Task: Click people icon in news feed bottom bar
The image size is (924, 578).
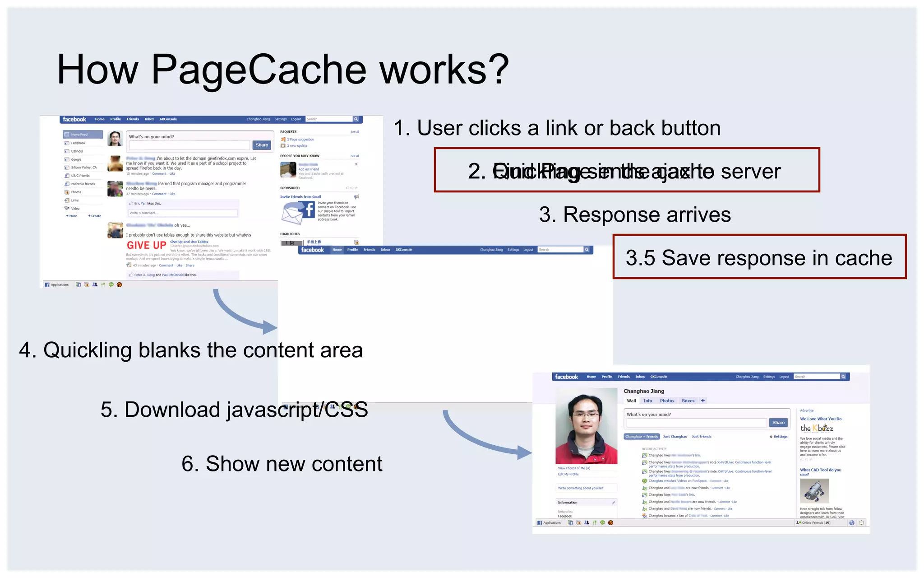Action: (95, 285)
